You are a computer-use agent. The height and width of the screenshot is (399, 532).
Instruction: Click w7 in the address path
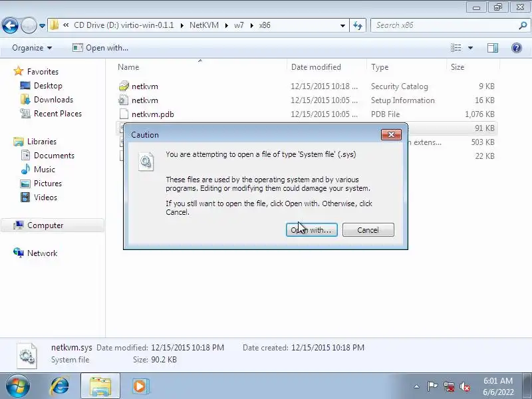pyautogui.click(x=239, y=25)
